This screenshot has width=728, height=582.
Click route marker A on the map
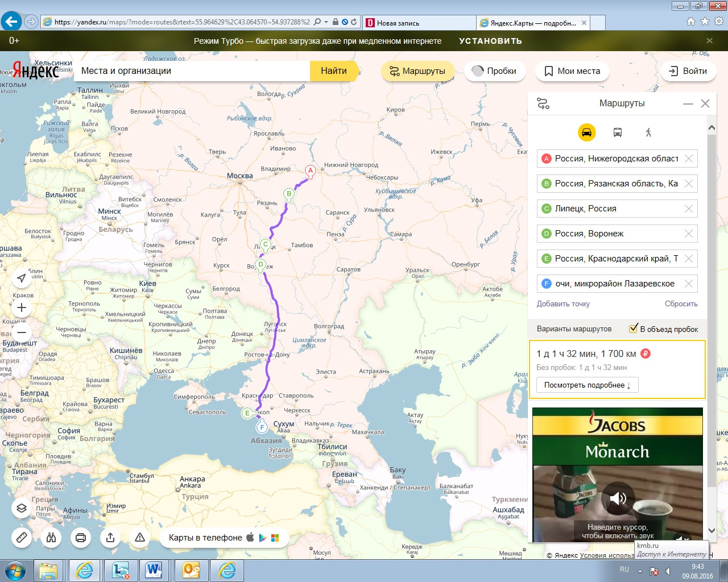[310, 171]
